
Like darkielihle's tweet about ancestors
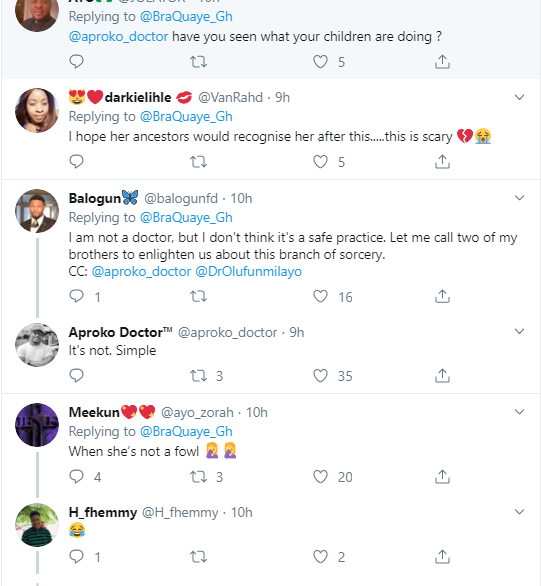pos(320,162)
